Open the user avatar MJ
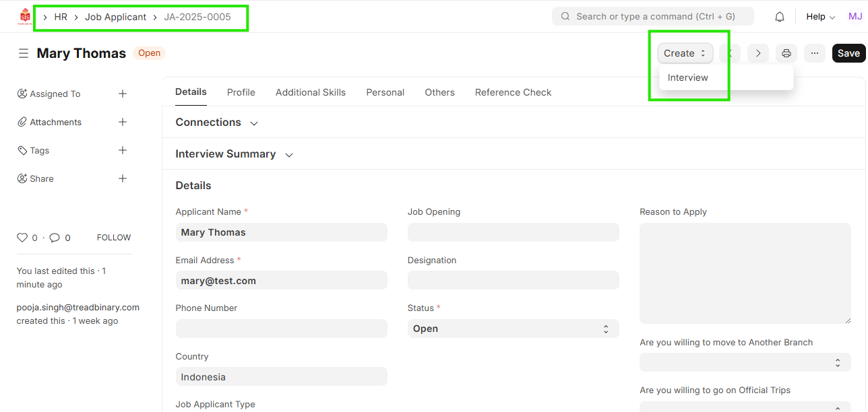 (x=855, y=17)
